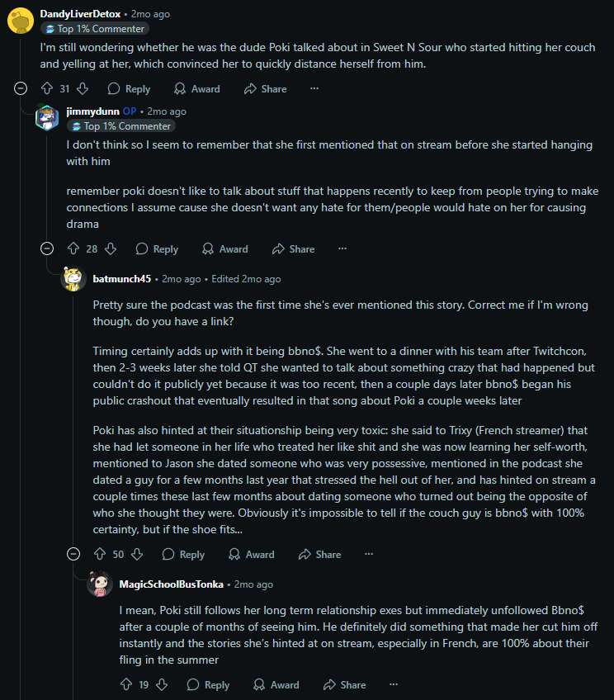Upvote jimmydunn's comment
Screen dimensions: 614x700
pyautogui.click(x=73, y=249)
